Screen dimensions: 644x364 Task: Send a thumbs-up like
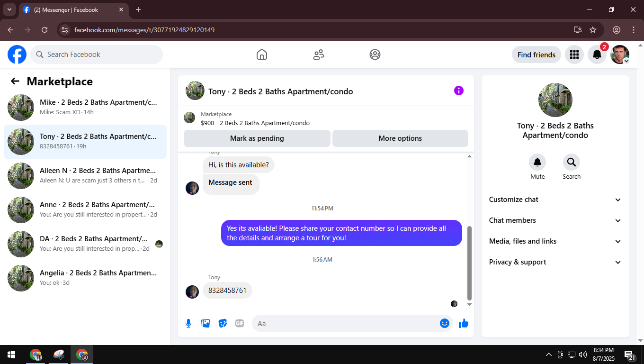464,323
